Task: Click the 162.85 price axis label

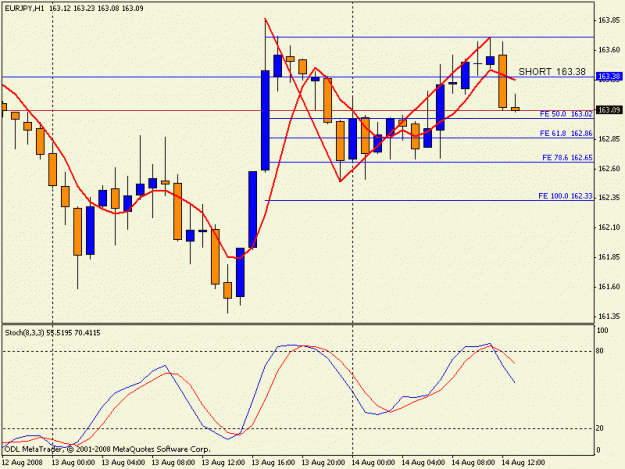Action: pos(609,139)
